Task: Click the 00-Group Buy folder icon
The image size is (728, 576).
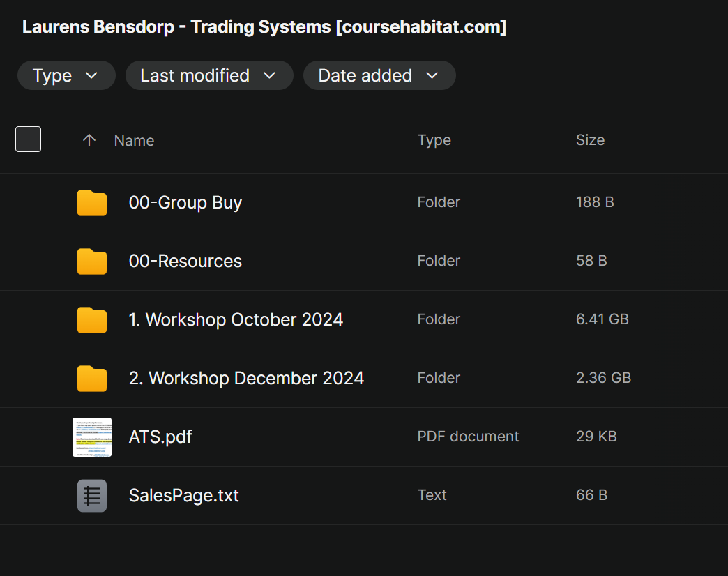Action: 92,203
